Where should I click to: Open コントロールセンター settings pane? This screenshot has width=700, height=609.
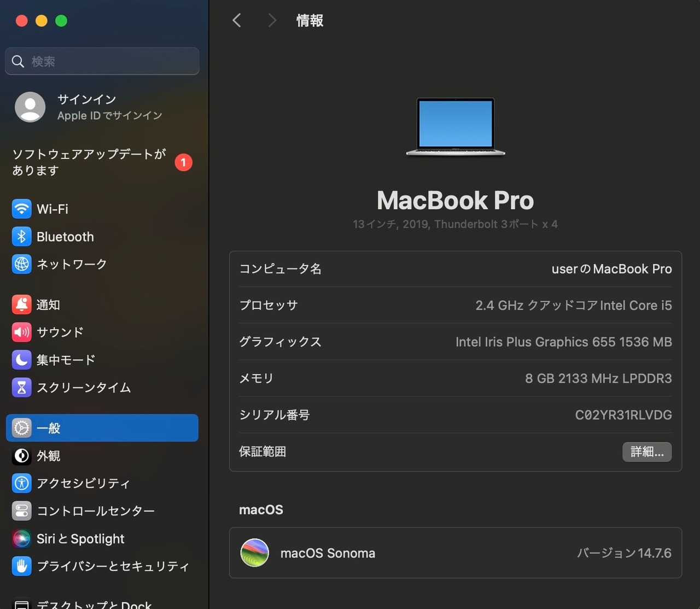pos(102,511)
